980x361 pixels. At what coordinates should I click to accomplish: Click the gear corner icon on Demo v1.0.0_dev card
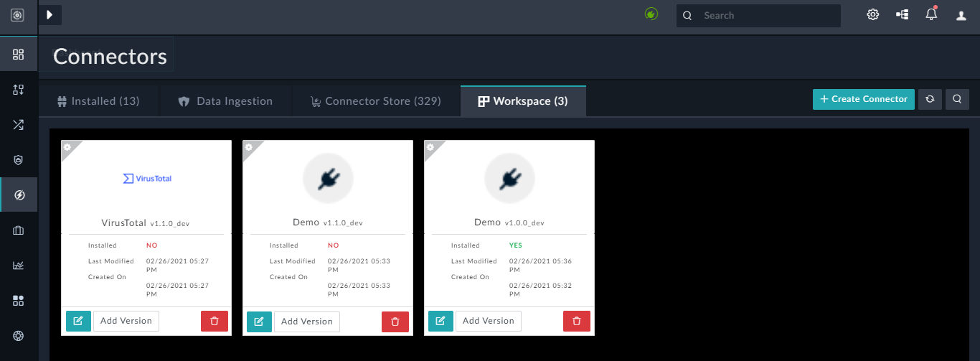(x=430, y=146)
